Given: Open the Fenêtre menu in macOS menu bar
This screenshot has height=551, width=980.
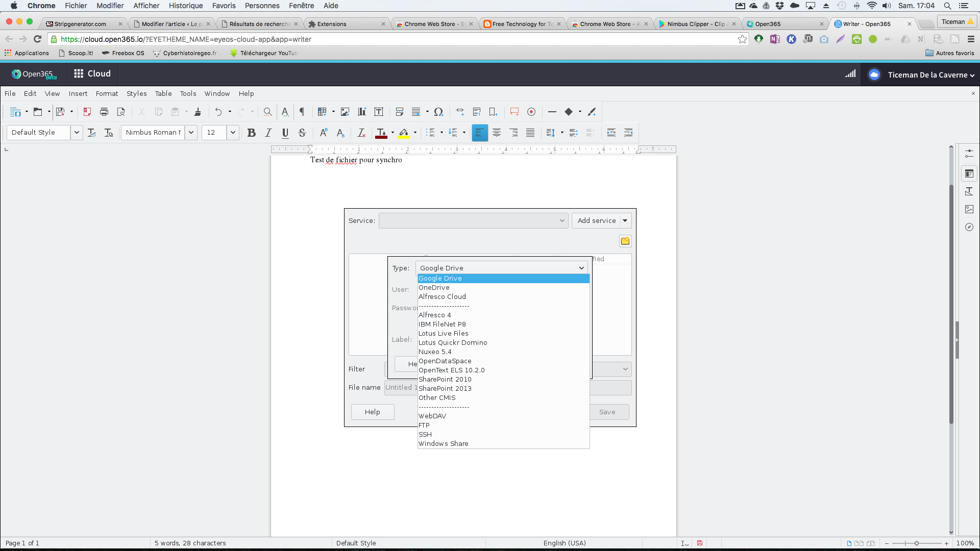Looking at the screenshot, I should click(301, 6).
